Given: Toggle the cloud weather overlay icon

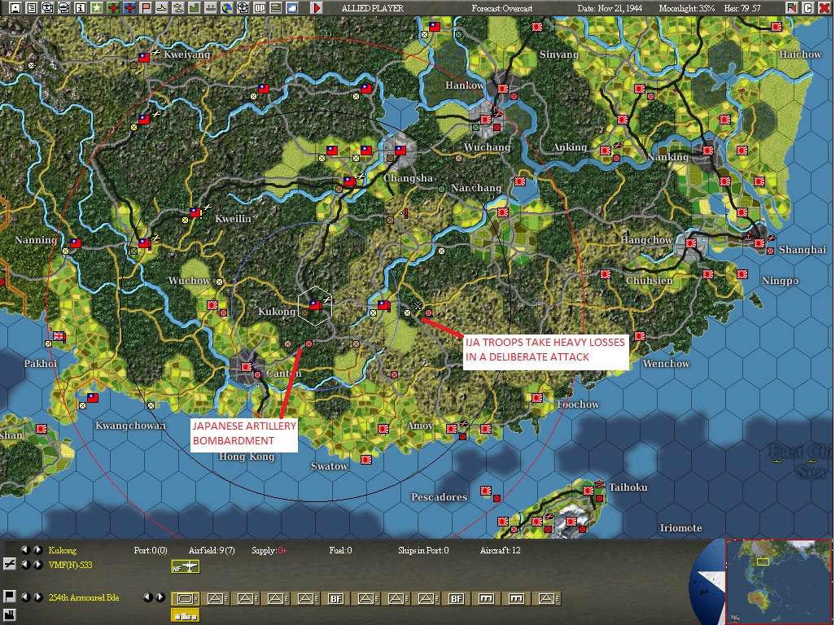Looking at the screenshot, I should (x=292, y=7).
